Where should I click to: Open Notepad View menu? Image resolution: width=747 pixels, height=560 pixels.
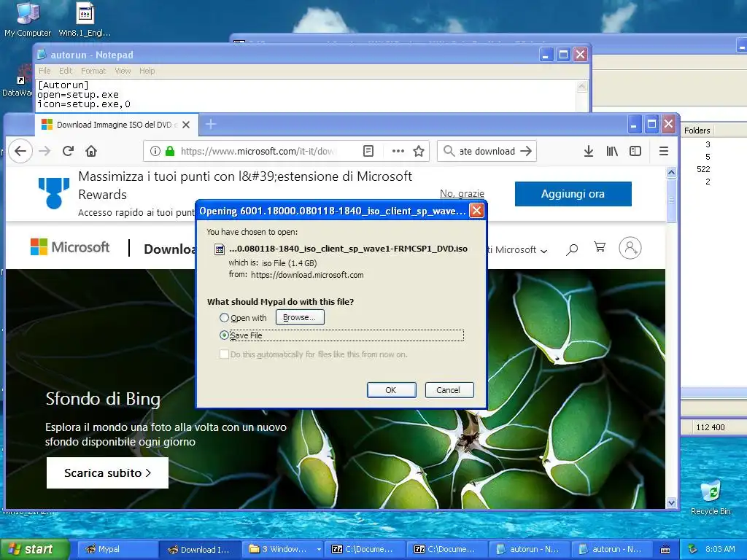[x=123, y=71]
